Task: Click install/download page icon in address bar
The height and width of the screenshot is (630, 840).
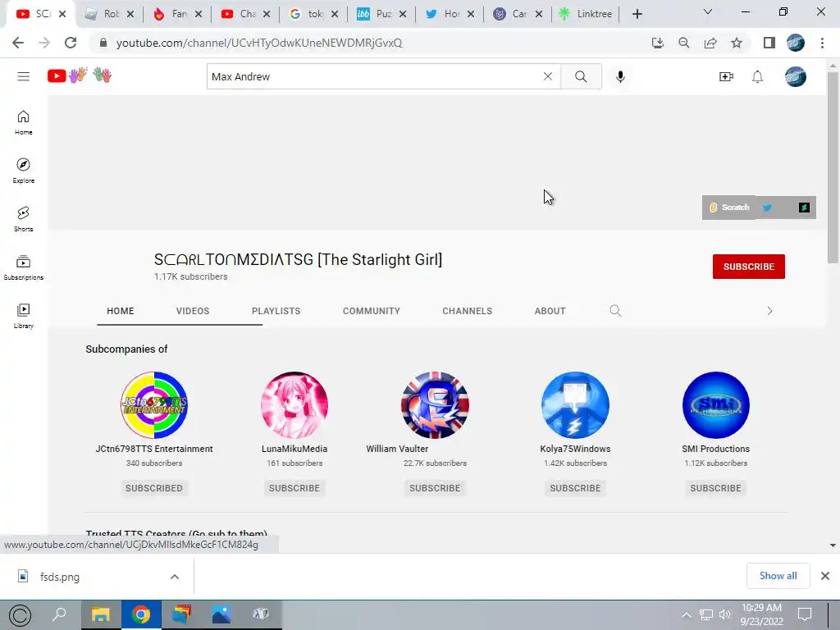Action: (x=657, y=43)
